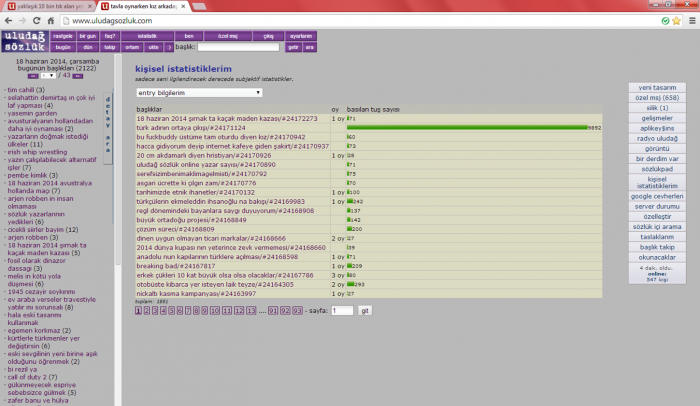Open 'server durumu' in right panel

tap(657, 206)
